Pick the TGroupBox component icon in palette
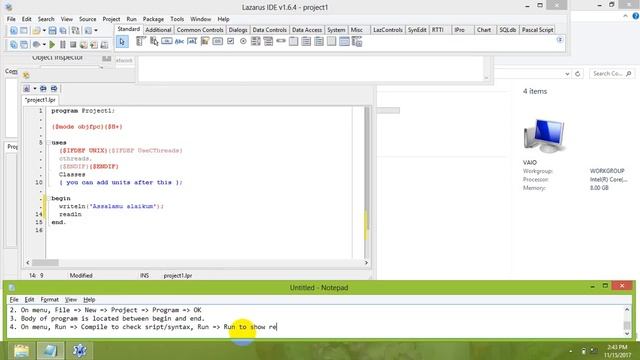The width and height of the screenshot is (640, 360). tap(293, 41)
